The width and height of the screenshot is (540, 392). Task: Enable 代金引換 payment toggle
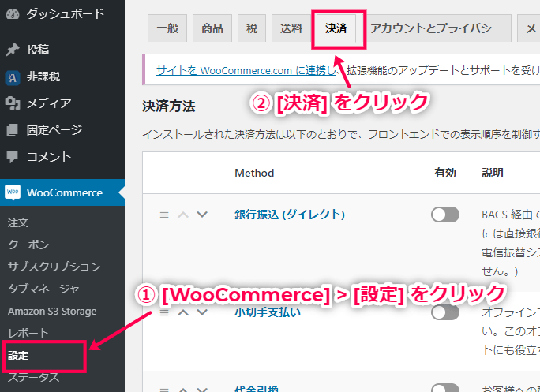445,388
